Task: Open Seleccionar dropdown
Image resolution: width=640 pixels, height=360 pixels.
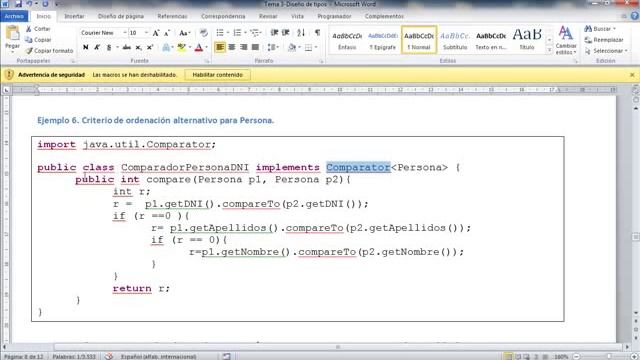Action: click(606, 51)
